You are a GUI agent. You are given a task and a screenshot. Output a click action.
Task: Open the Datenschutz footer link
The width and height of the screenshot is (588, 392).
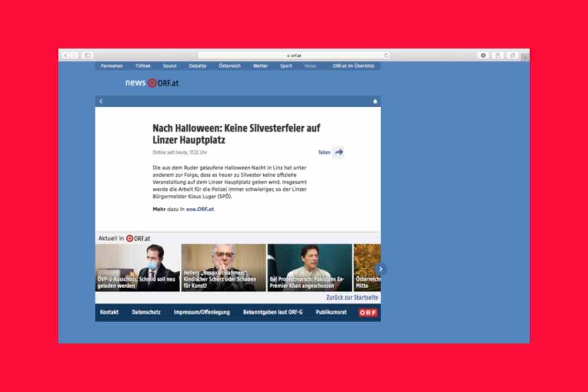click(x=146, y=312)
